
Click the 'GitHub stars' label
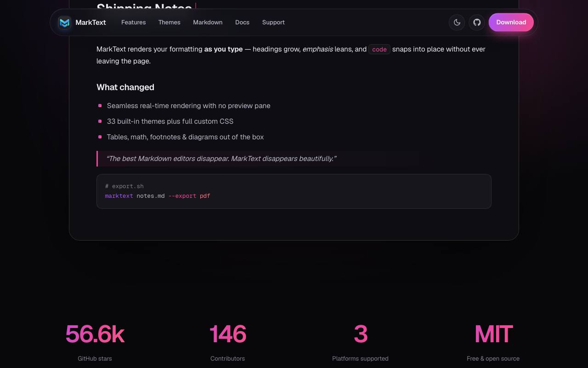95,358
